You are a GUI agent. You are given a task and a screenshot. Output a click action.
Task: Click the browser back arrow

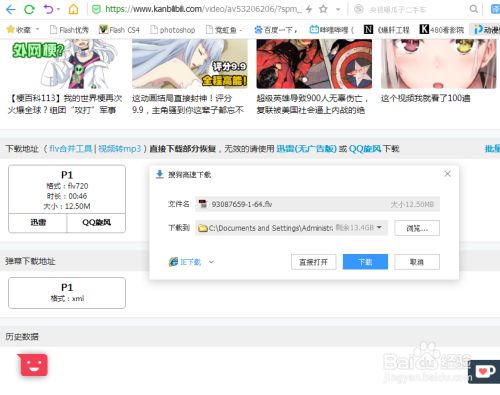click(x=11, y=9)
